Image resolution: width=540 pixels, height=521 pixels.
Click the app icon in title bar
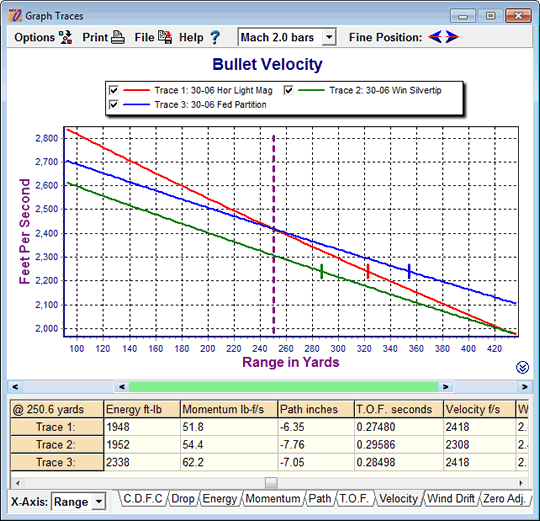[15, 16]
